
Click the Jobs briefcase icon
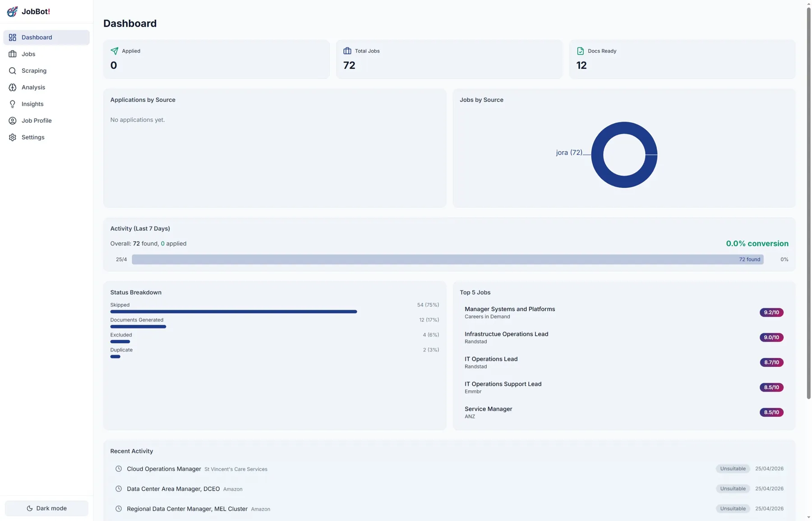pyautogui.click(x=13, y=54)
